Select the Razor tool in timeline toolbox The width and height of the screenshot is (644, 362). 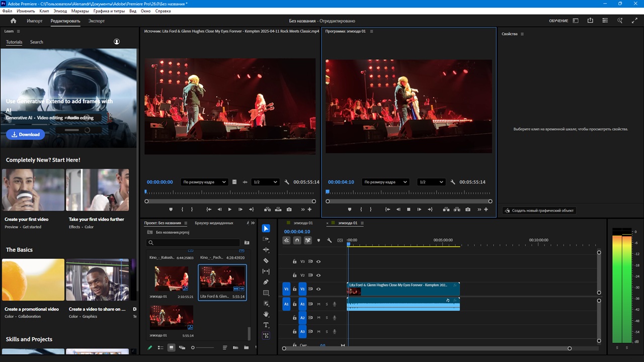[266, 260]
